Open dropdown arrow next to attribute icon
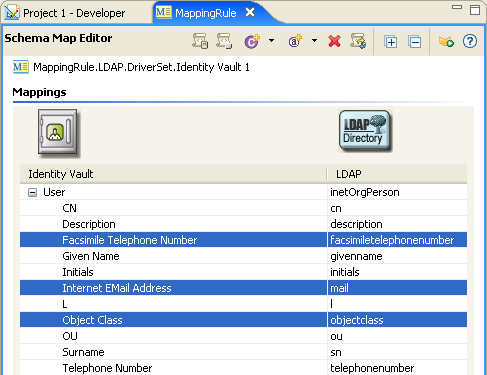 point(314,41)
